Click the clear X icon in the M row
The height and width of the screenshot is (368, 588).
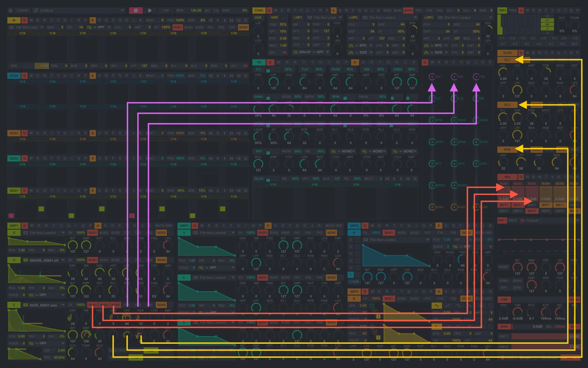click(x=246, y=20)
